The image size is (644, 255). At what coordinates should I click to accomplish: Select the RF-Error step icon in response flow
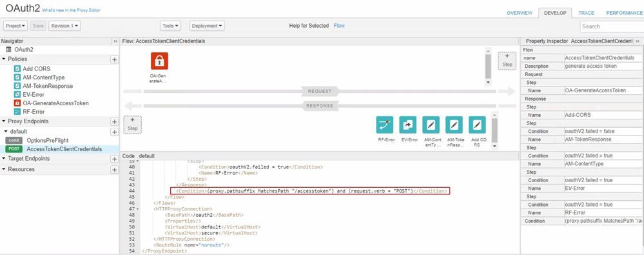pos(384,125)
